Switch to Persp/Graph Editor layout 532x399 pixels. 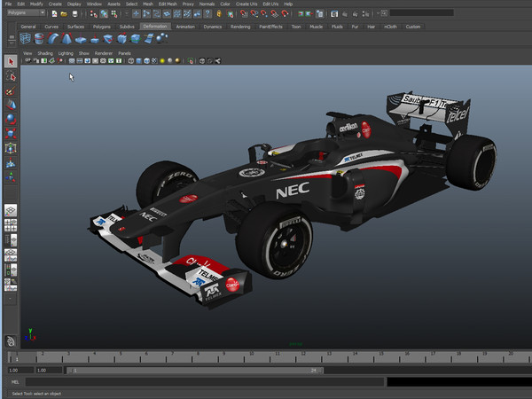coord(11,255)
